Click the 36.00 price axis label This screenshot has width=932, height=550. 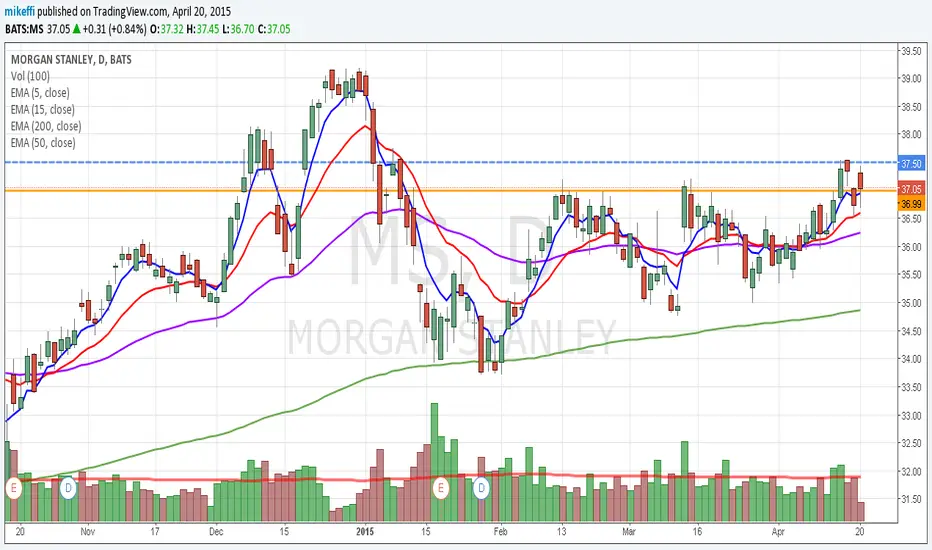pyautogui.click(x=911, y=247)
